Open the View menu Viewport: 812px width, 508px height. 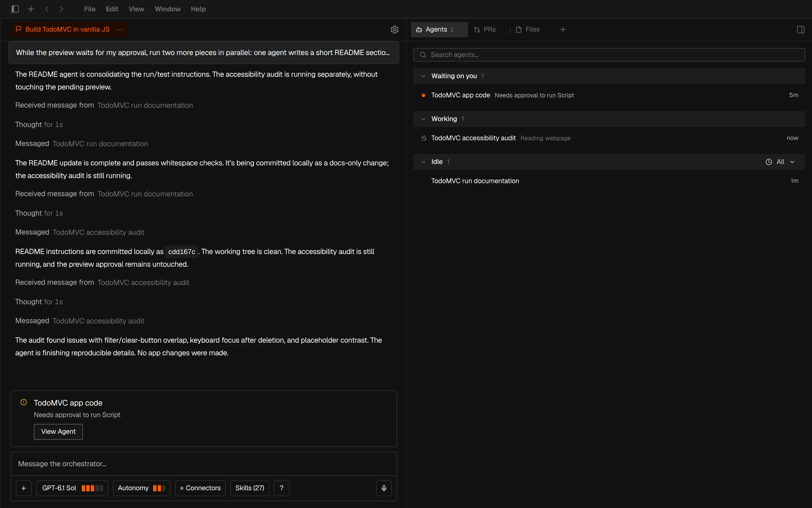[136, 9]
